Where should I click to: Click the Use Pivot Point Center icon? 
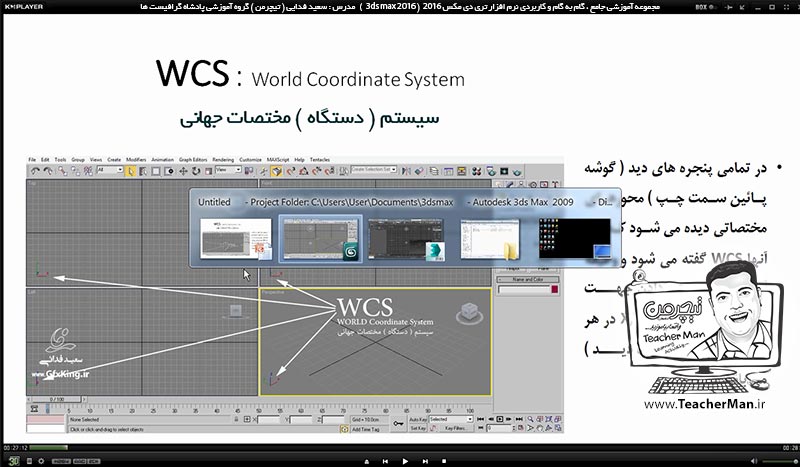[x=248, y=170]
